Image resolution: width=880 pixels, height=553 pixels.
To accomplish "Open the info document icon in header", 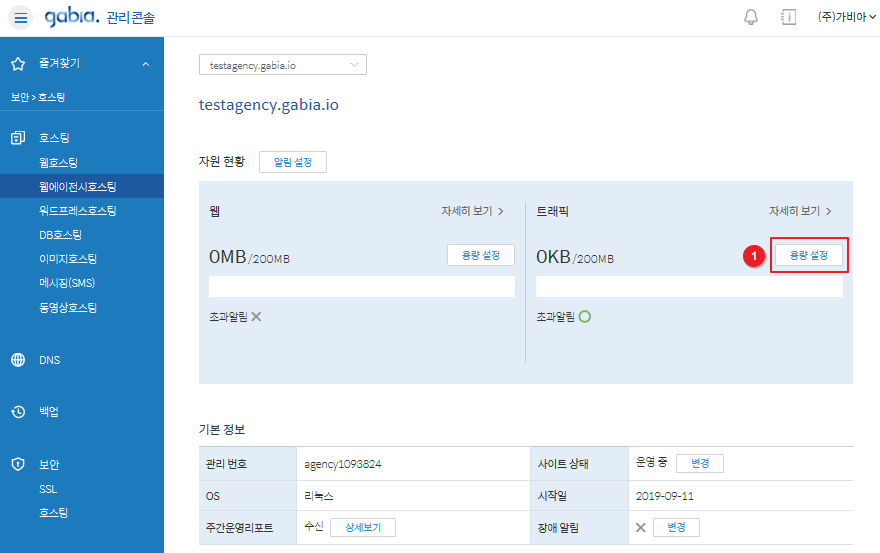I will point(788,18).
